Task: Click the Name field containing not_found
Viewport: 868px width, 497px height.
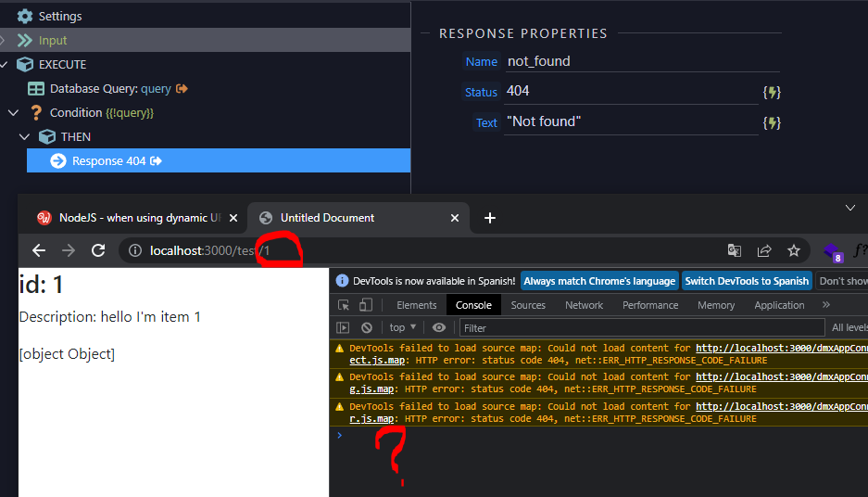Action: click(643, 61)
